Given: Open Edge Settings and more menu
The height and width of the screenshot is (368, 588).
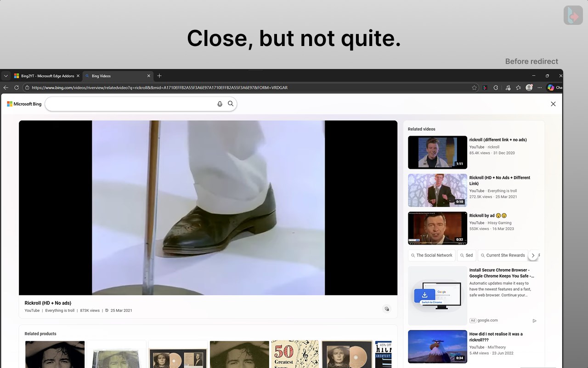Looking at the screenshot, I should point(540,87).
